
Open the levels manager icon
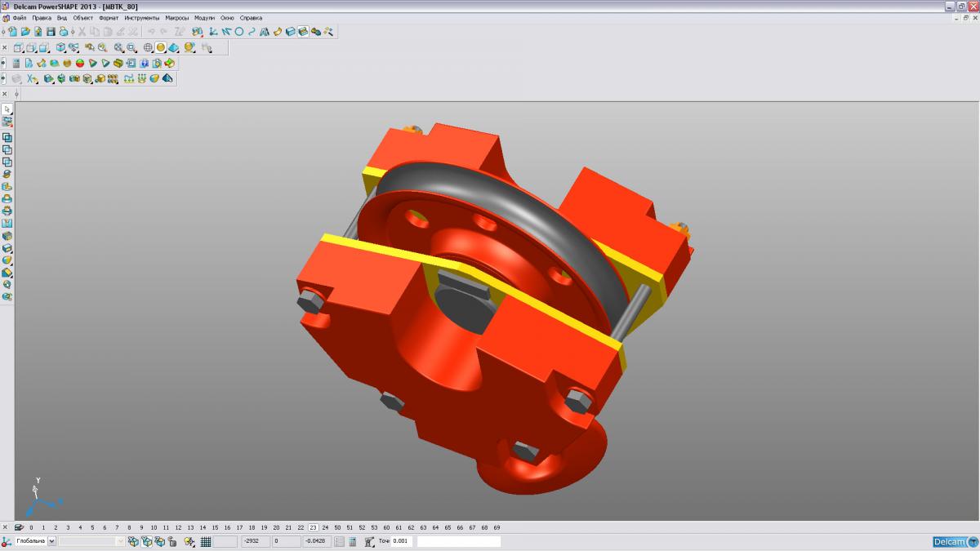tap(19, 527)
